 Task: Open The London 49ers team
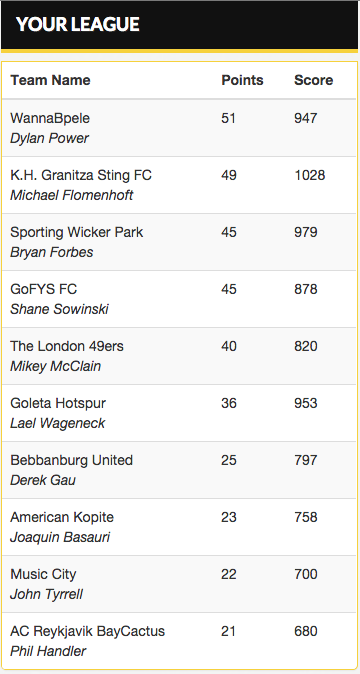coord(67,346)
